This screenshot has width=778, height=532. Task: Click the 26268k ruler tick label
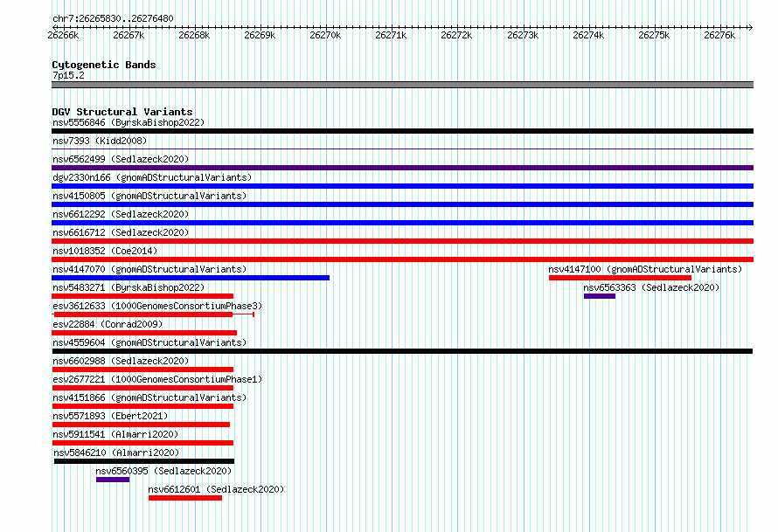tap(194, 35)
